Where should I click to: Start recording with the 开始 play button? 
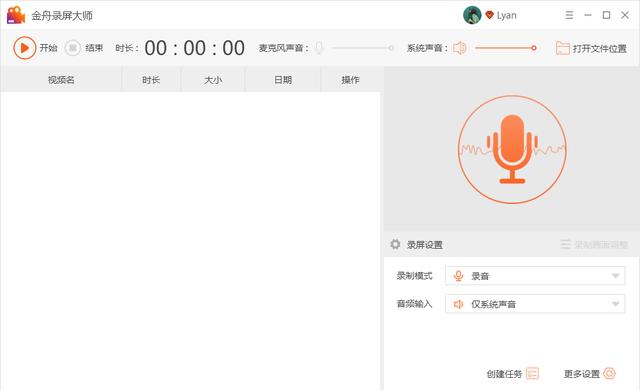coord(24,48)
